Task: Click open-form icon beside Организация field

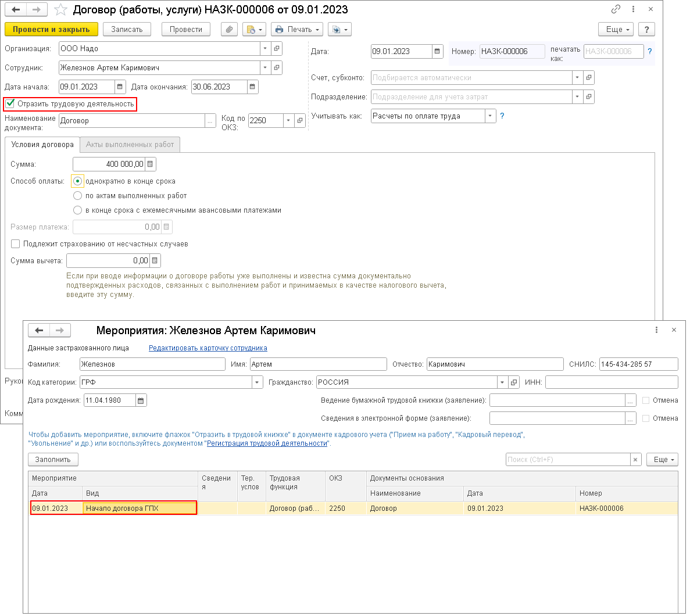Action: click(277, 49)
